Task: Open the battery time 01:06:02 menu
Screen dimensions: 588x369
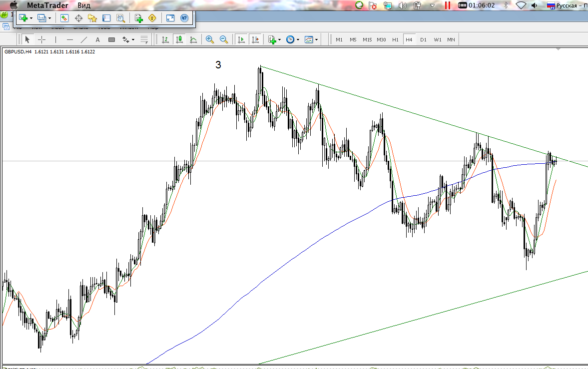Action: click(476, 5)
